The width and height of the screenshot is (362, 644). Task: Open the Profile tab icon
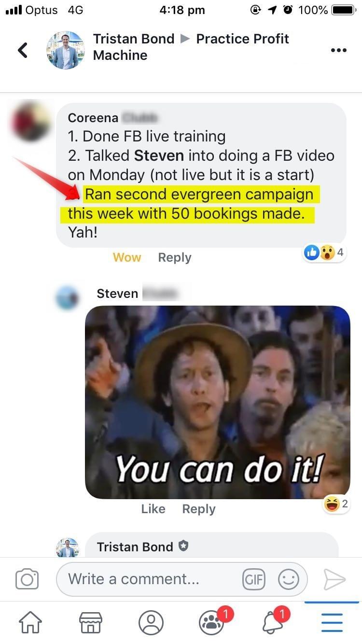[151, 623]
